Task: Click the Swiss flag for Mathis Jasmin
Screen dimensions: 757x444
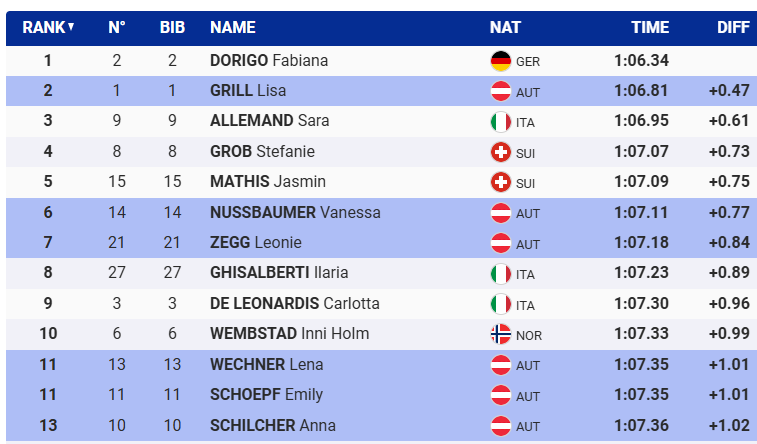Action: click(501, 182)
